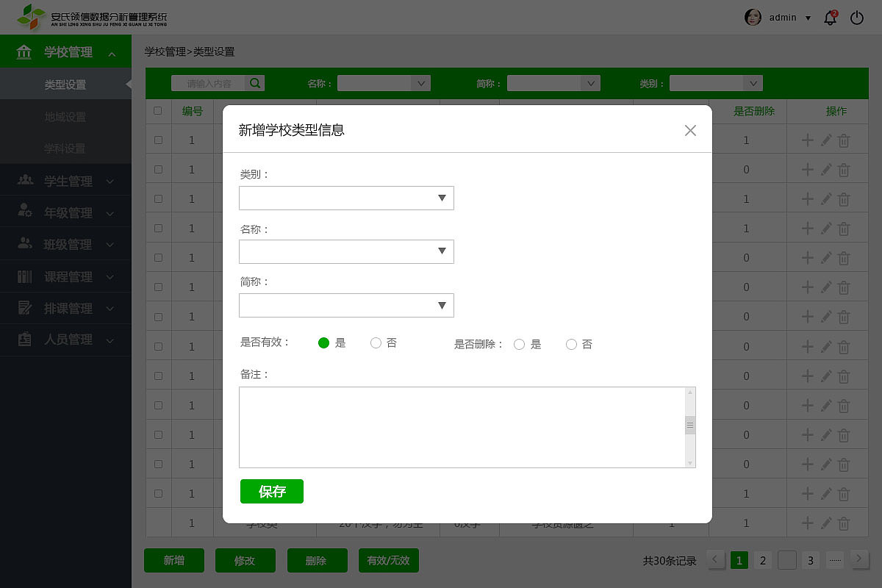Click the pencil icon in the 学校类 row
Screen dimensions: 882x588
826,523
